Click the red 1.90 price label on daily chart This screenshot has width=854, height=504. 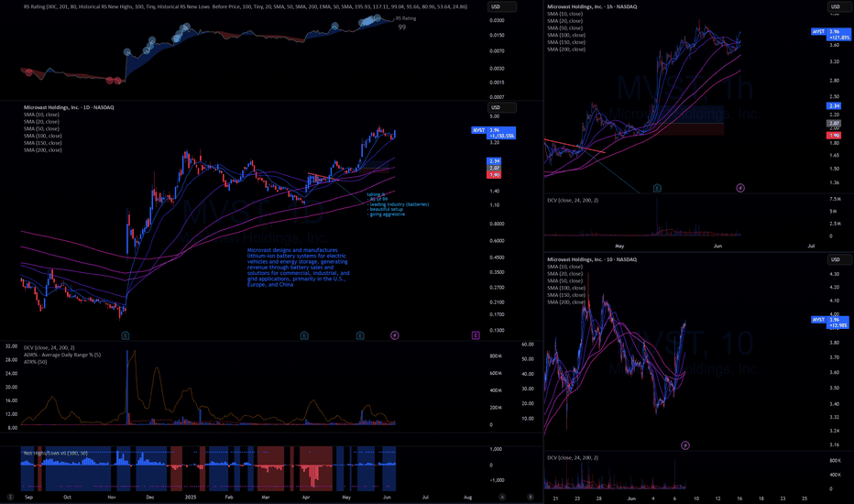494,175
